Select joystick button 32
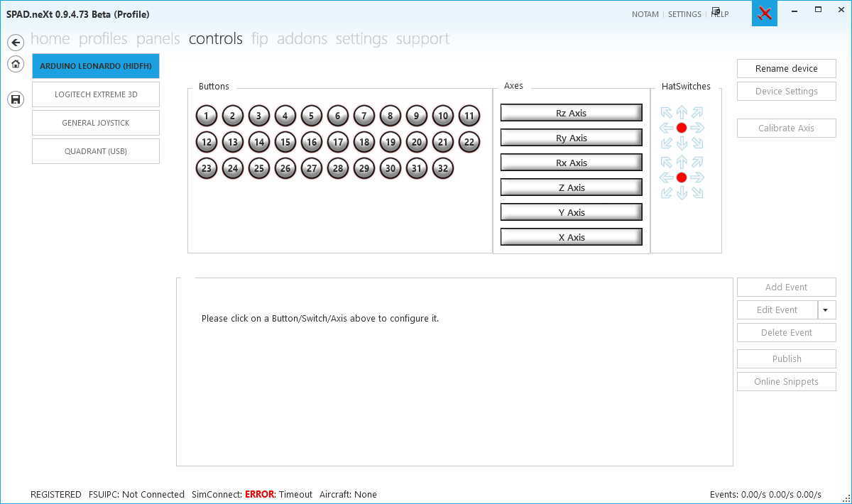The image size is (852, 504). click(443, 168)
